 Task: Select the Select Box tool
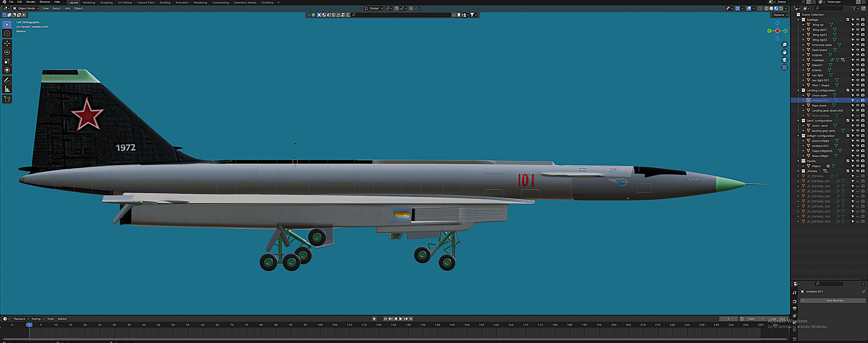point(7,24)
